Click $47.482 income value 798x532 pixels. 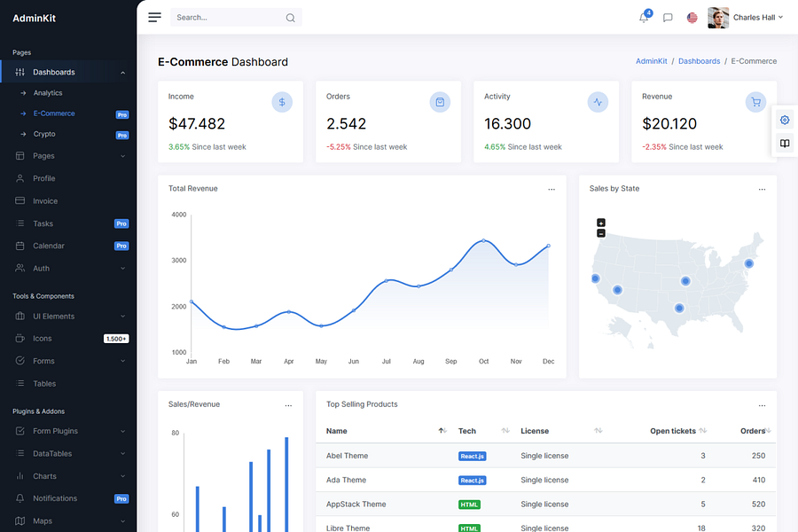click(197, 124)
